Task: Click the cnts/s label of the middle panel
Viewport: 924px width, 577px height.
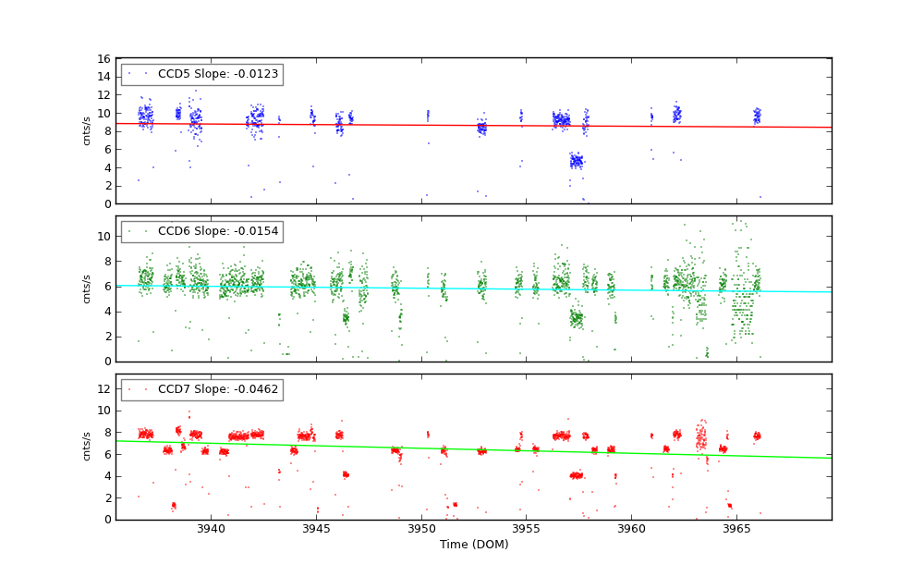Action: (x=87, y=288)
